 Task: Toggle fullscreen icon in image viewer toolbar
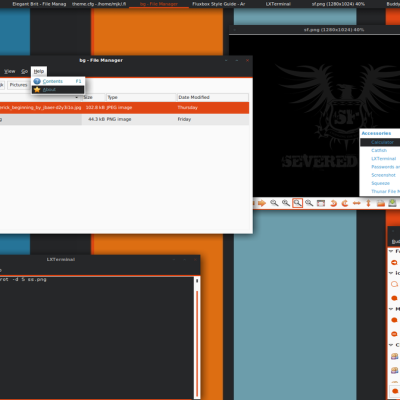[321, 203]
